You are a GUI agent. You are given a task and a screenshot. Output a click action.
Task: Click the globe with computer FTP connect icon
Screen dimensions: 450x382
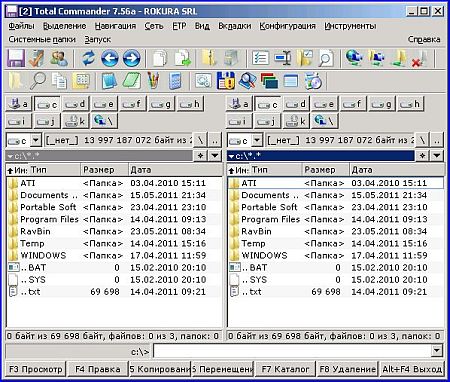[x=354, y=59]
